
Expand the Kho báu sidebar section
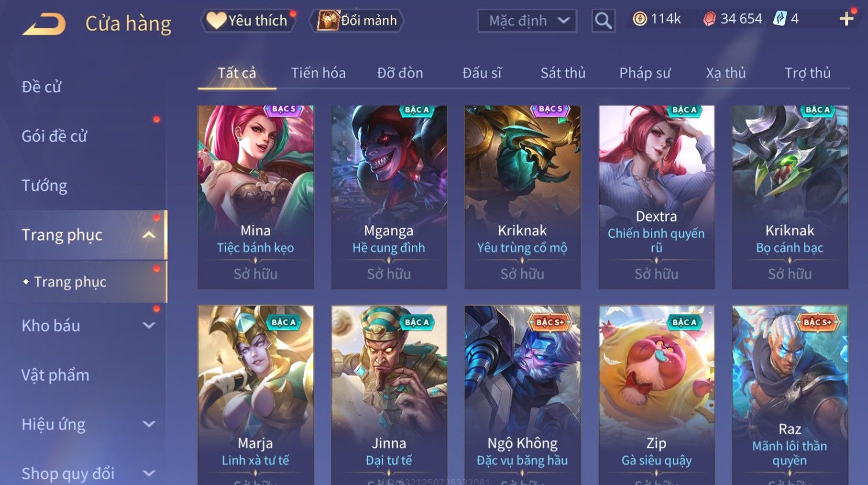pyautogui.click(x=149, y=325)
